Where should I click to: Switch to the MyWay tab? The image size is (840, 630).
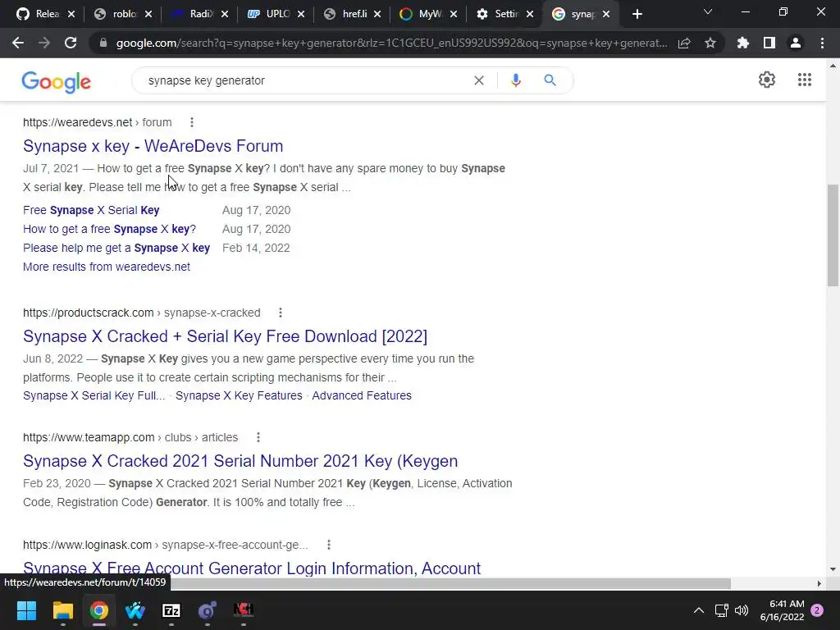click(421, 14)
